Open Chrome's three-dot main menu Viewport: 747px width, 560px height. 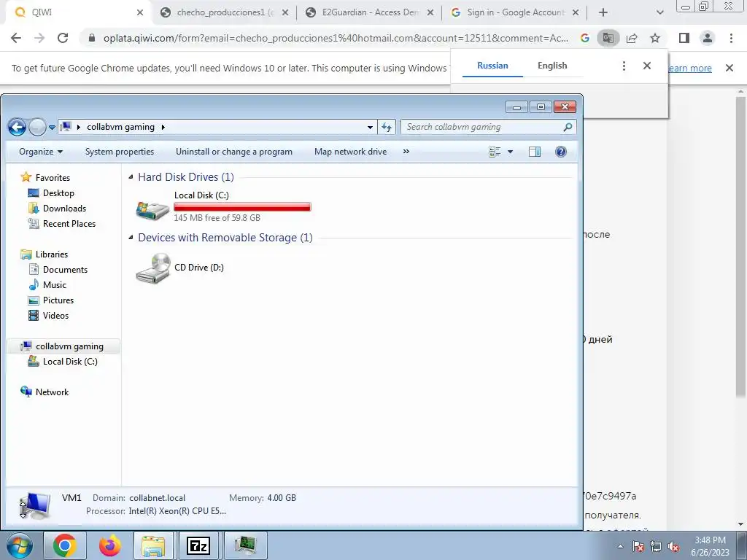(731, 38)
